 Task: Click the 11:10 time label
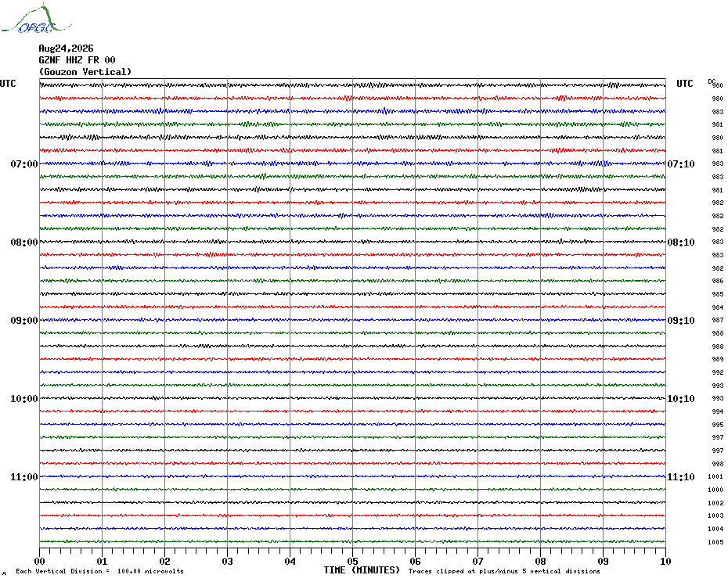coord(681,477)
